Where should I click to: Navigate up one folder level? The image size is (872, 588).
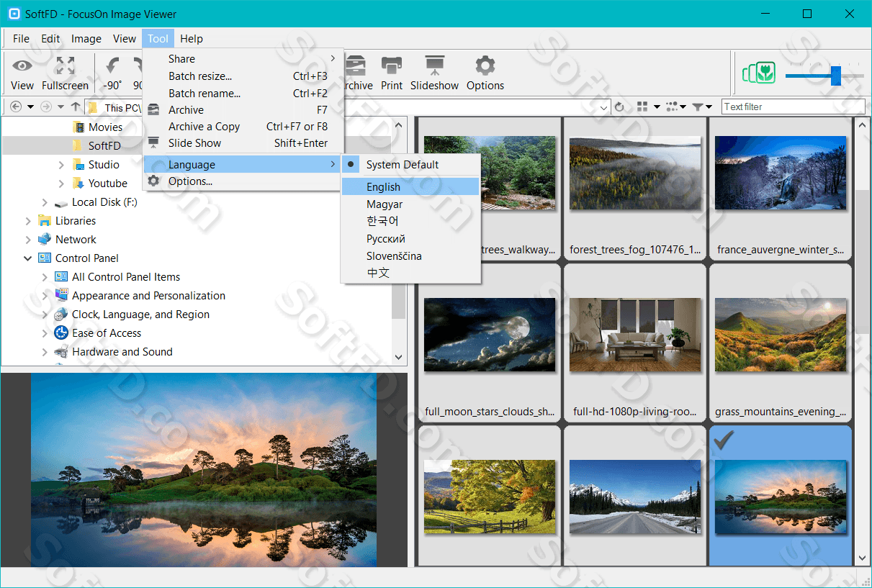76,107
